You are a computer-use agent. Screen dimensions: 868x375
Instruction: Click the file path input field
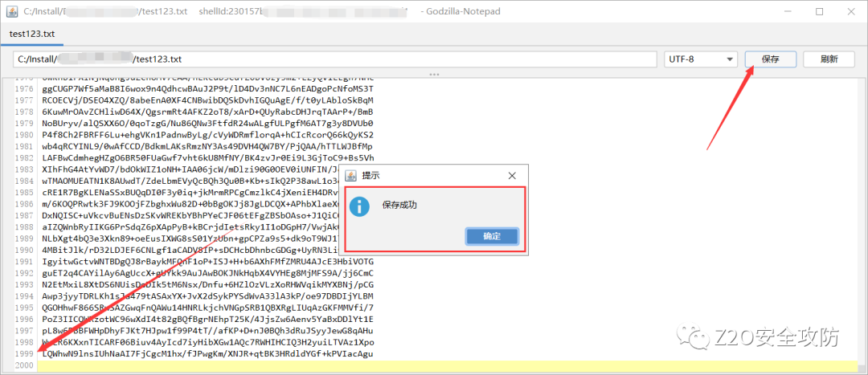pos(335,59)
